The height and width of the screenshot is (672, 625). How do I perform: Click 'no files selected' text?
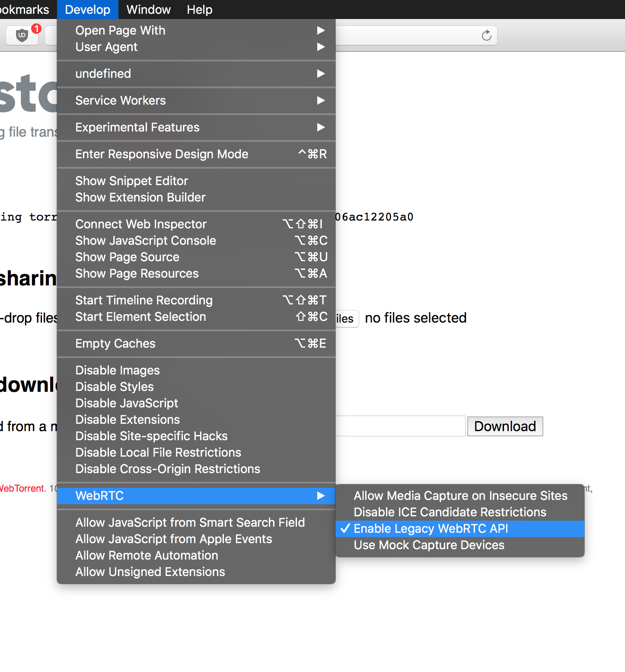point(416,318)
